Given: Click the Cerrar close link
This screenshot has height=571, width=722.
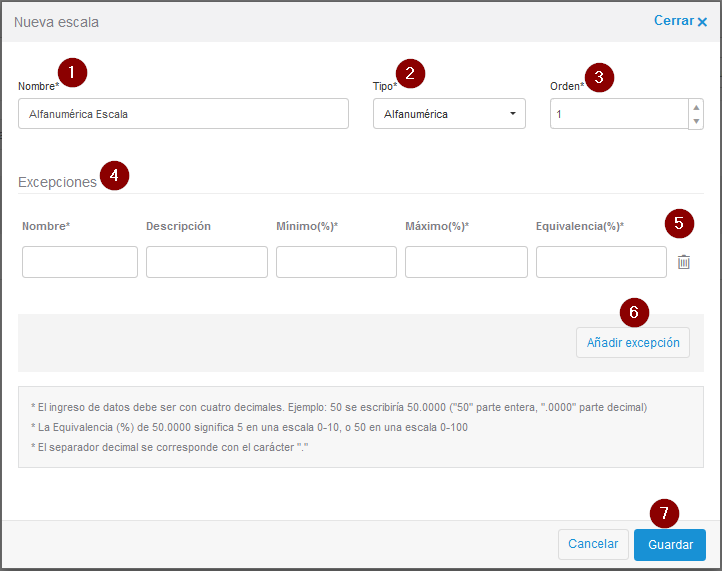Looking at the screenshot, I should pos(680,21).
